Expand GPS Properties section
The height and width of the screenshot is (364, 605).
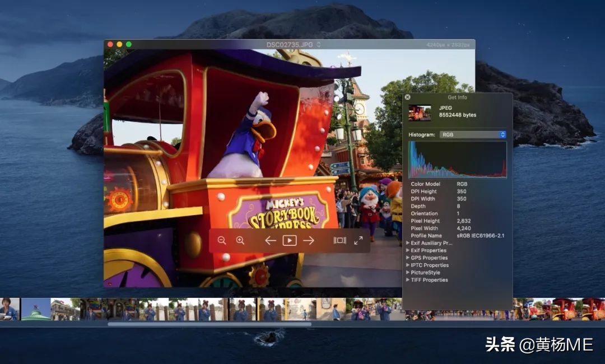point(408,258)
